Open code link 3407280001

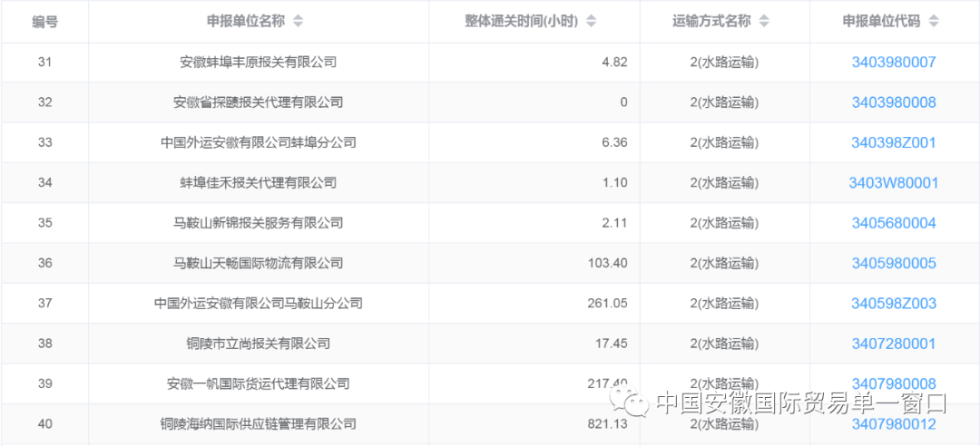(894, 344)
